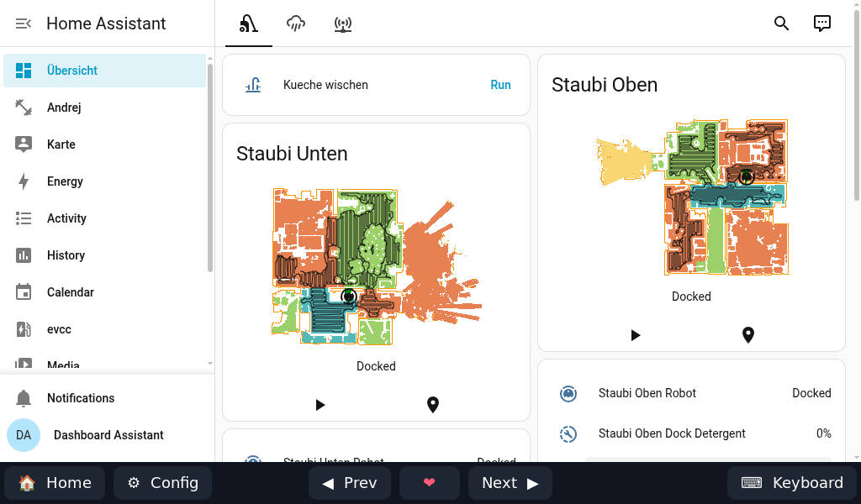Click the Staubi Oben Robot Docked value
Image resolution: width=861 pixels, height=504 pixels.
(811, 393)
